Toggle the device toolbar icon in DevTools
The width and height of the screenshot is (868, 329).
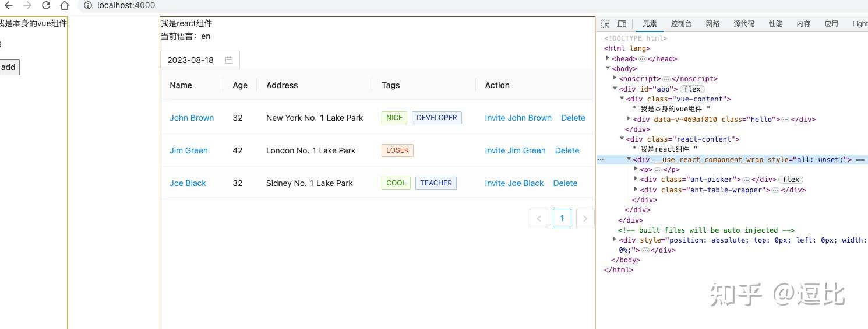622,24
